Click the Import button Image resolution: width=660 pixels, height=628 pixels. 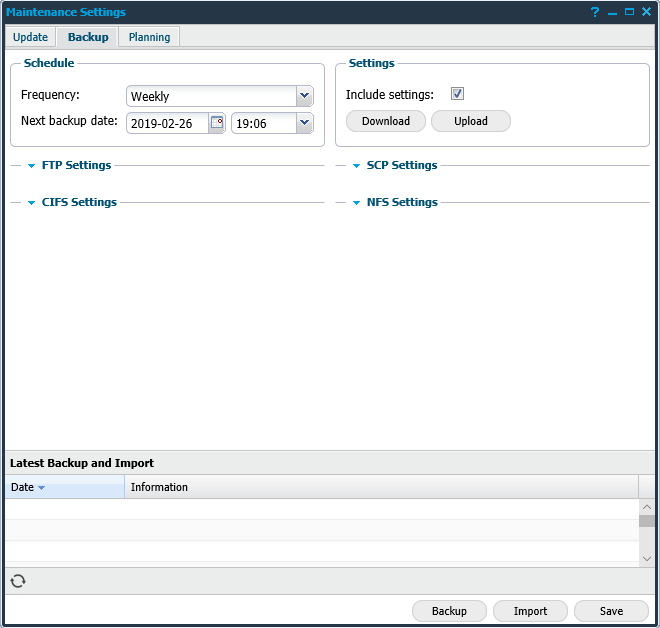(530, 611)
